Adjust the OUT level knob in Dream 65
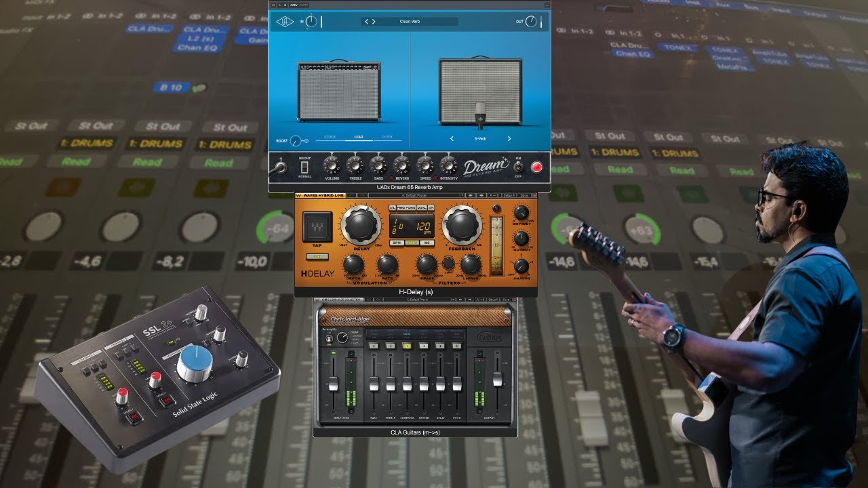The width and height of the screenshot is (868, 488). pos(531,22)
